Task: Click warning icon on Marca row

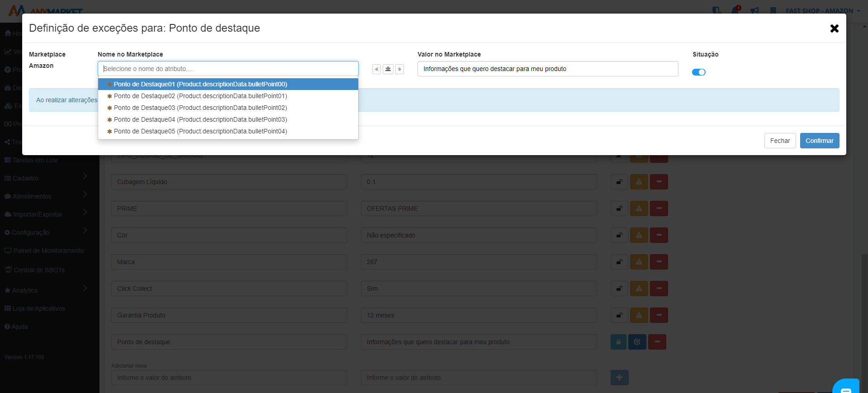Action: (639, 262)
